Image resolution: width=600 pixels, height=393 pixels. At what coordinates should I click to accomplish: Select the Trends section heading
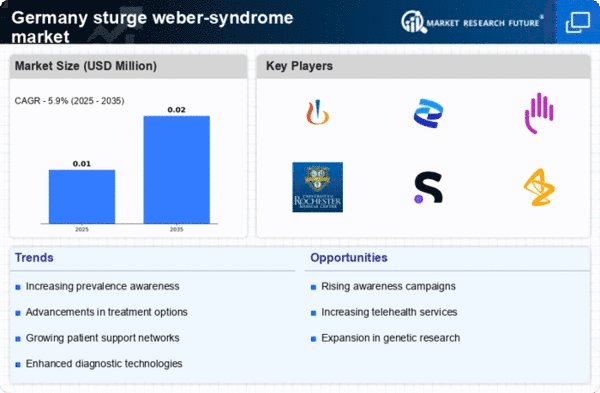click(x=34, y=258)
